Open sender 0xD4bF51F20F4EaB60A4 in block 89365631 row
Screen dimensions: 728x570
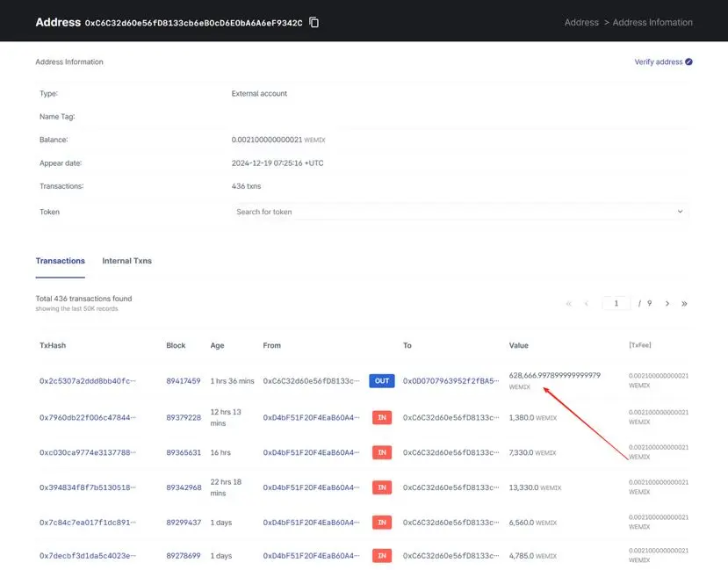[x=311, y=452]
